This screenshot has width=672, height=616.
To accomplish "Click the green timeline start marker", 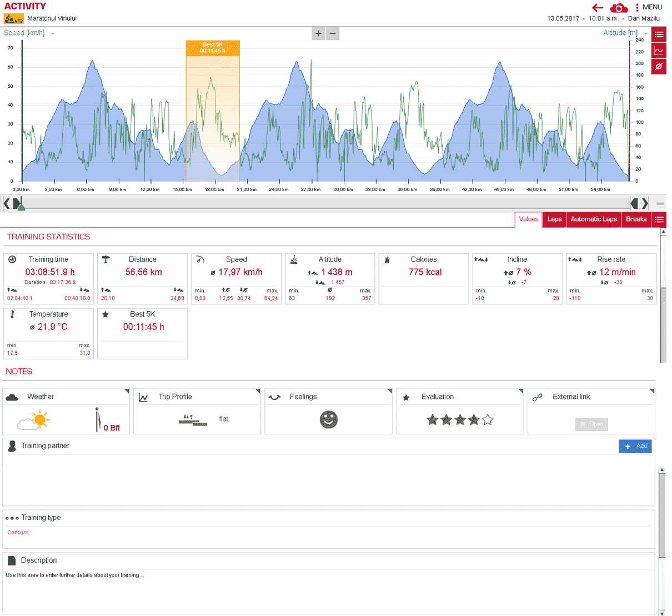I will click(x=21, y=207).
